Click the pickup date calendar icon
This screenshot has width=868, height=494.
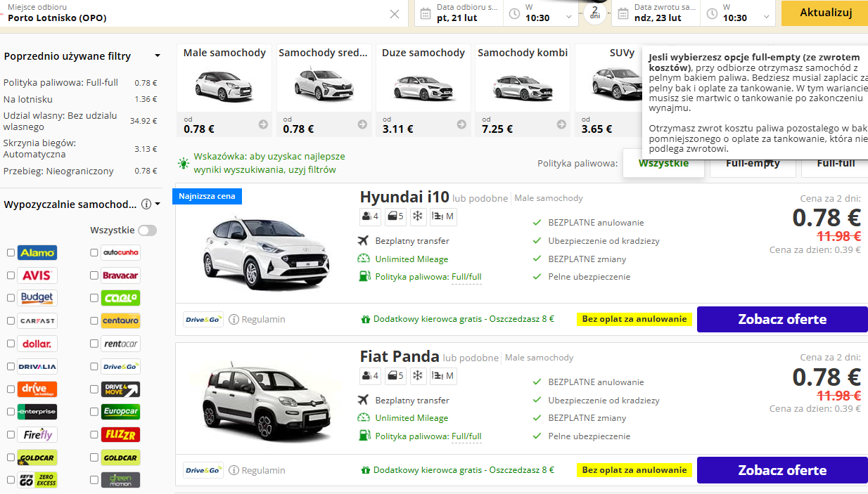pos(425,13)
